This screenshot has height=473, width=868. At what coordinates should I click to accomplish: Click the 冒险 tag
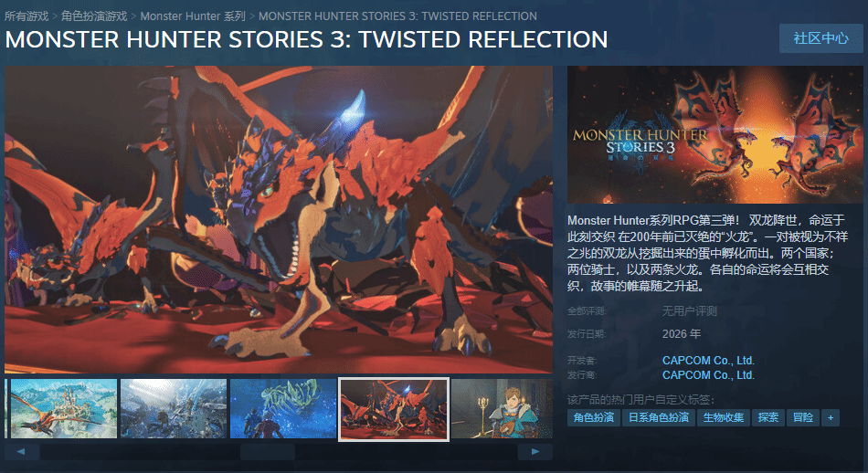coord(803,417)
